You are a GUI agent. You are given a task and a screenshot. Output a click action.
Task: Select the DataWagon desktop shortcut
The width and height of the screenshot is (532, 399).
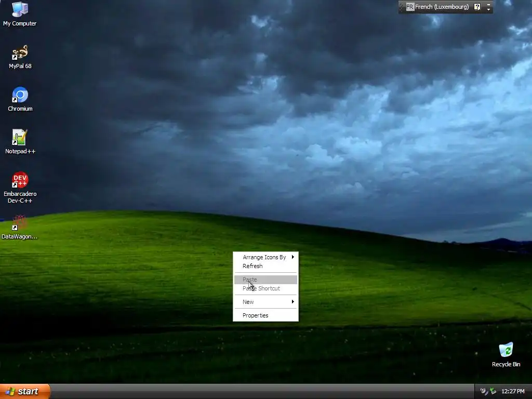19,227
